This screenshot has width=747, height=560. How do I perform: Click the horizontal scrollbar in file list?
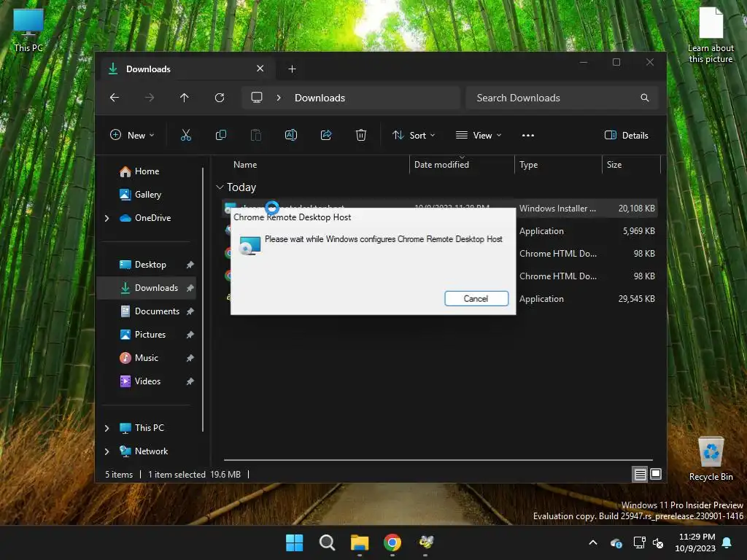tap(438, 460)
